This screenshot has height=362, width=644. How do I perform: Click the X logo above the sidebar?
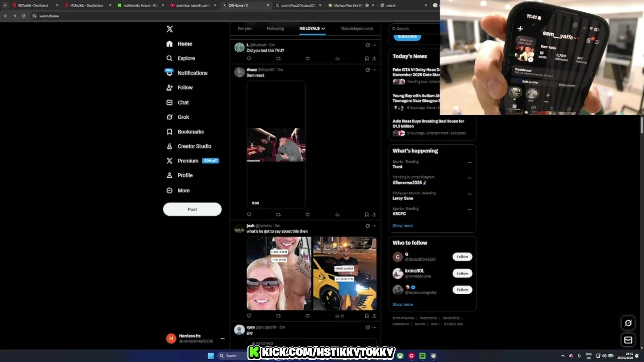pos(170,29)
